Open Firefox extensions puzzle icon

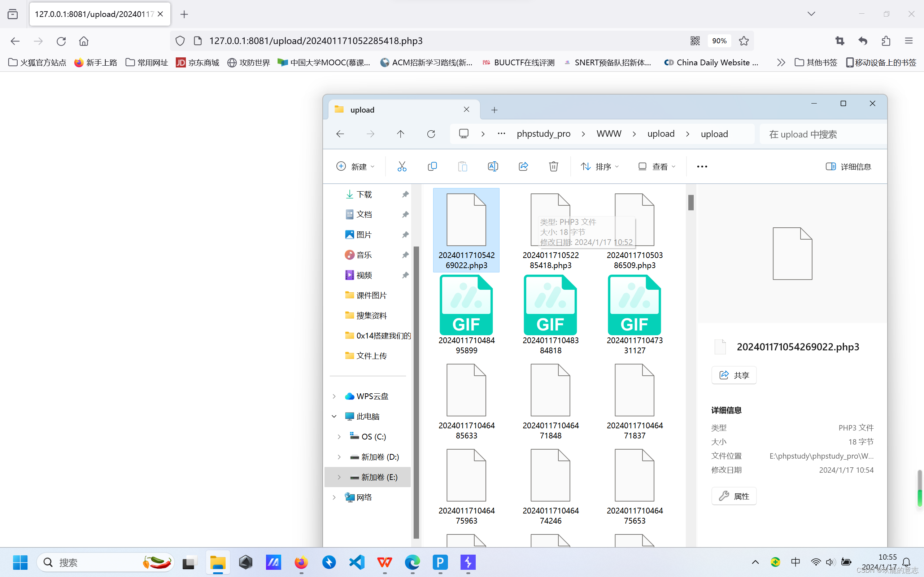[x=886, y=41]
